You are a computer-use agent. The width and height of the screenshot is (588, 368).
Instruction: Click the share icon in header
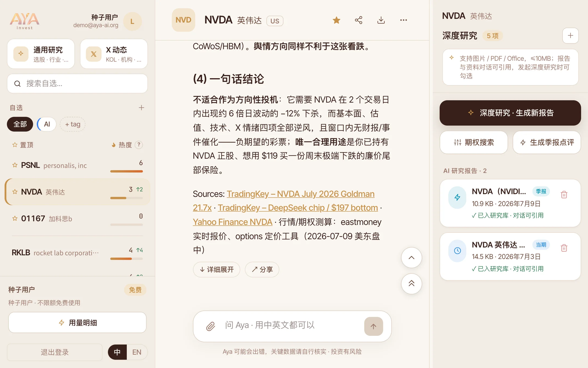[359, 20]
